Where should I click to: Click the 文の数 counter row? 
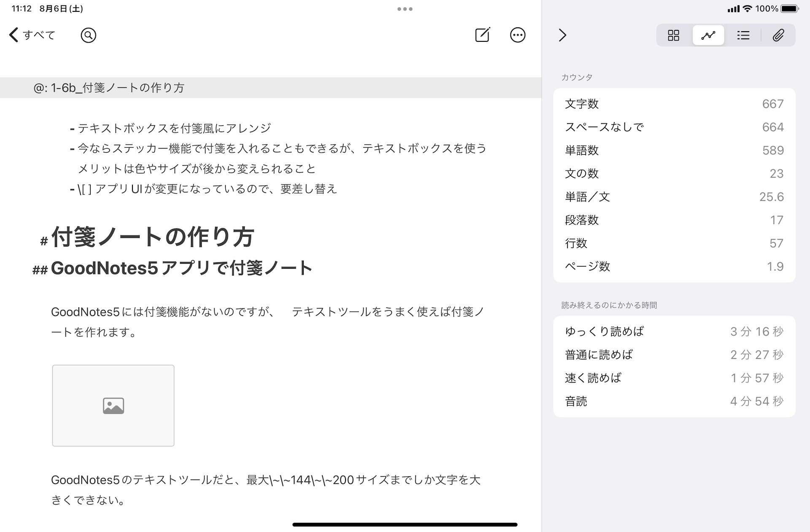[x=674, y=173]
